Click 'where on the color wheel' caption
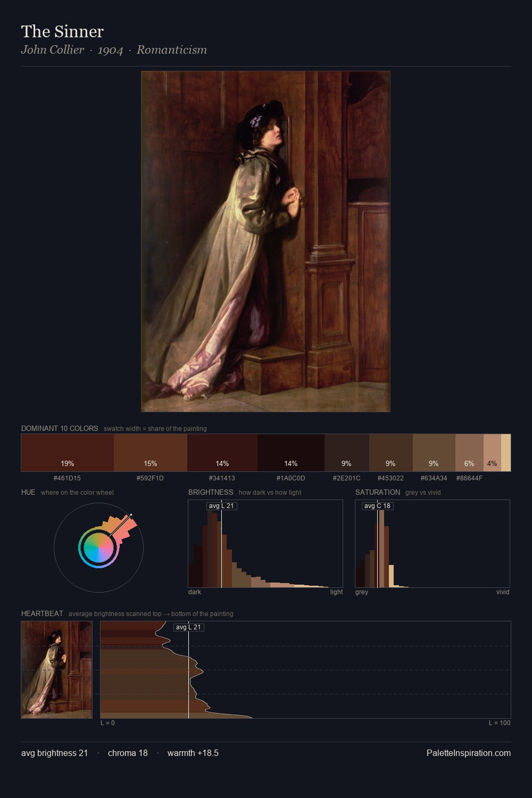 (77, 493)
